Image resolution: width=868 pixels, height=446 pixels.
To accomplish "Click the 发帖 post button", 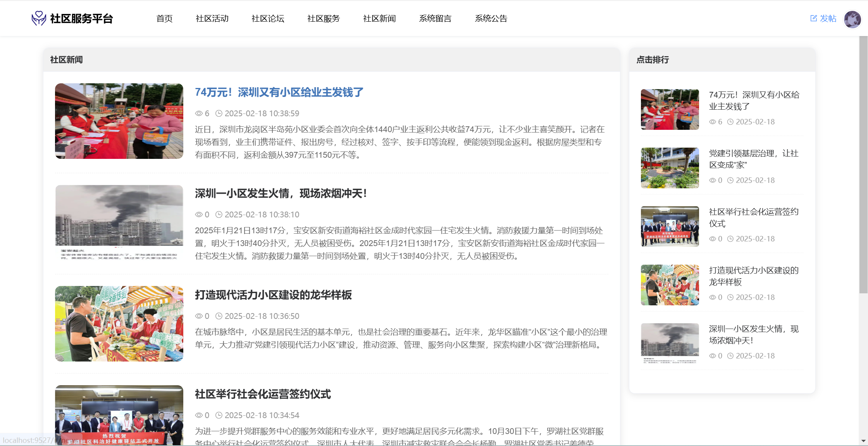I will [823, 18].
